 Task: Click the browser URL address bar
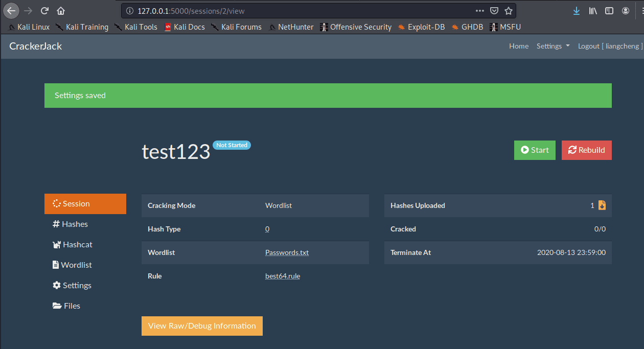click(302, 11)
